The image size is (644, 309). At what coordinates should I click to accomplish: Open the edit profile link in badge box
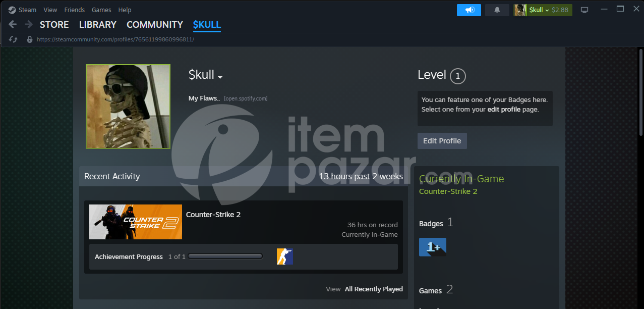pos(504,109)
